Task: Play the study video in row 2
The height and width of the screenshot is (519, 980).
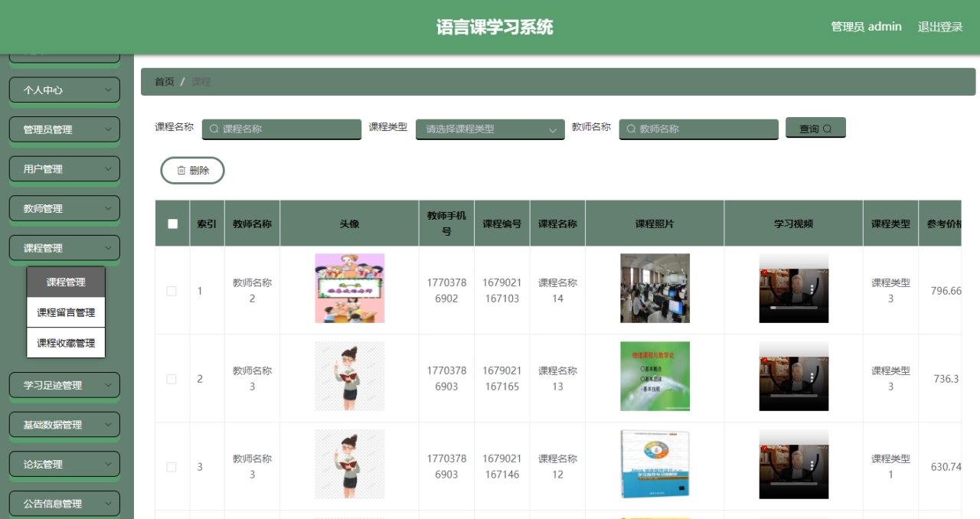Action: [x=794, y=376]
